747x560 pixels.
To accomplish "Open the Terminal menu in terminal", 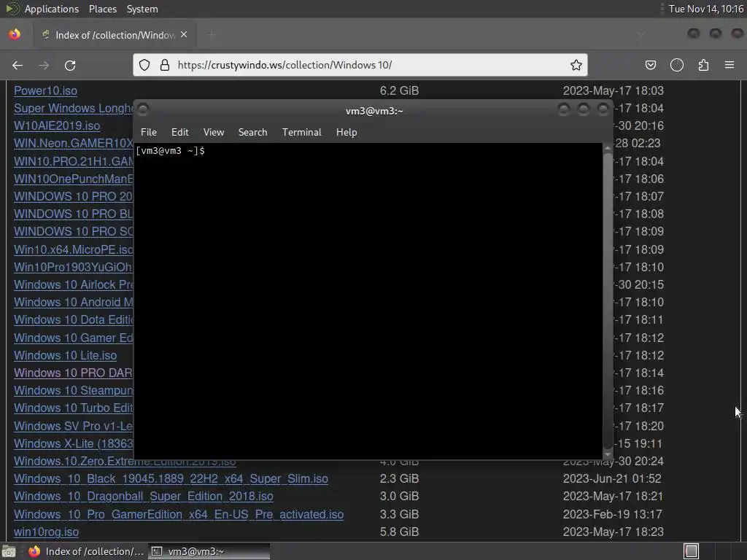I will pyautogui.click(x=301, y=133).
